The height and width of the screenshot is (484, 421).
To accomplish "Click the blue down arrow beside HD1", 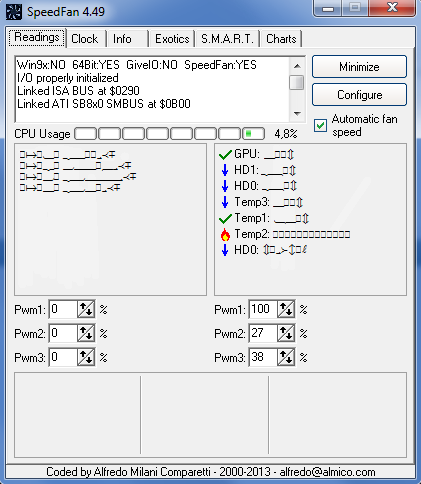I will (x=225, y=170).
